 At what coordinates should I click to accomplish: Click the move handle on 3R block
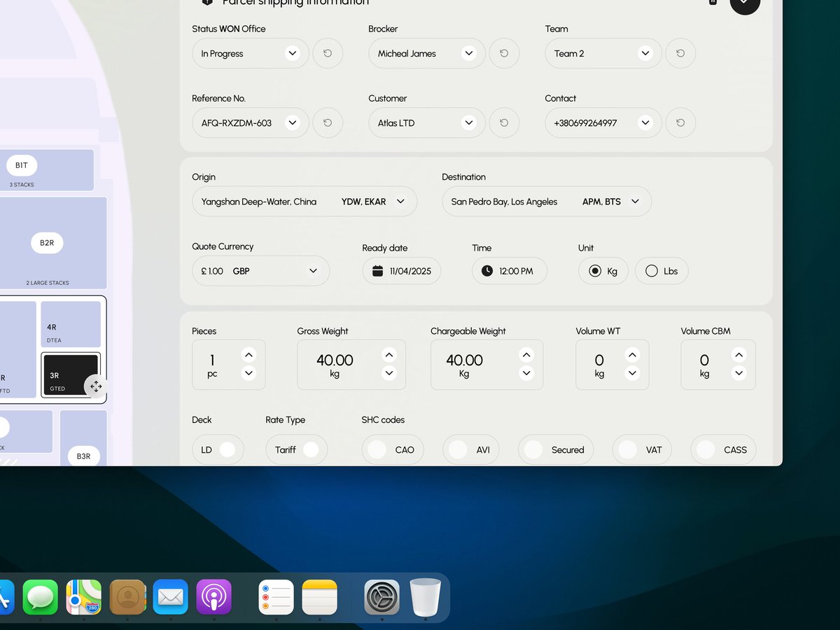(x=96, y=386)
